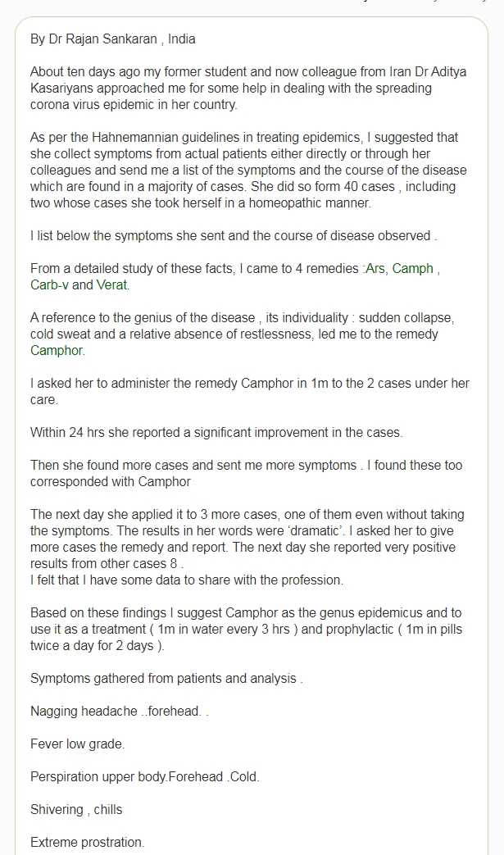Open the green Ars remedy link
This screenshot has height=855, width=504.
point(375,268)
